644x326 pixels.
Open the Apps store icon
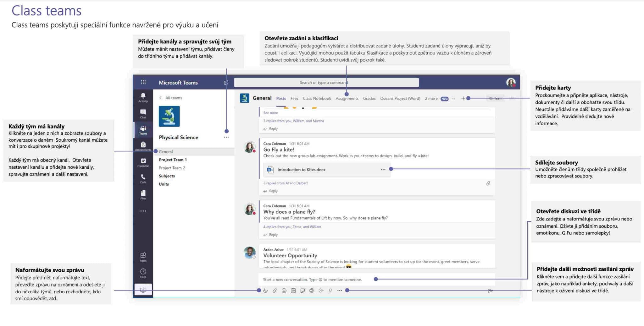[x=143, y=257]
